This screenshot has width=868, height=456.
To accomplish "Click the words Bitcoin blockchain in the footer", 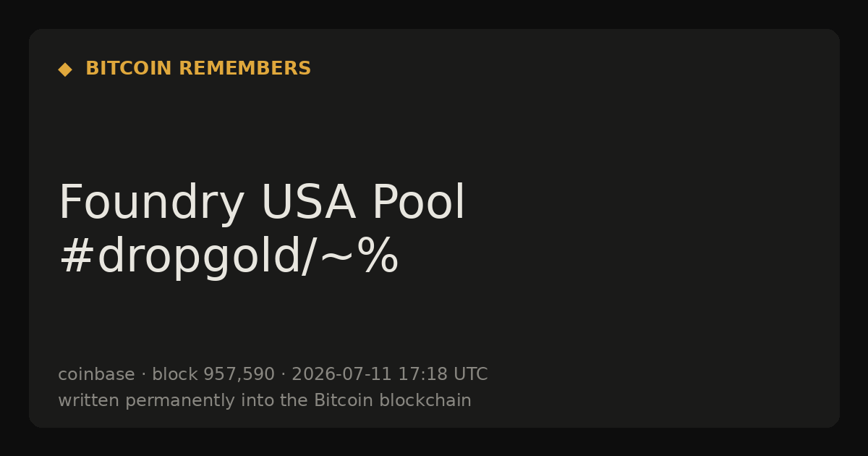I will [x=393, y=401].
